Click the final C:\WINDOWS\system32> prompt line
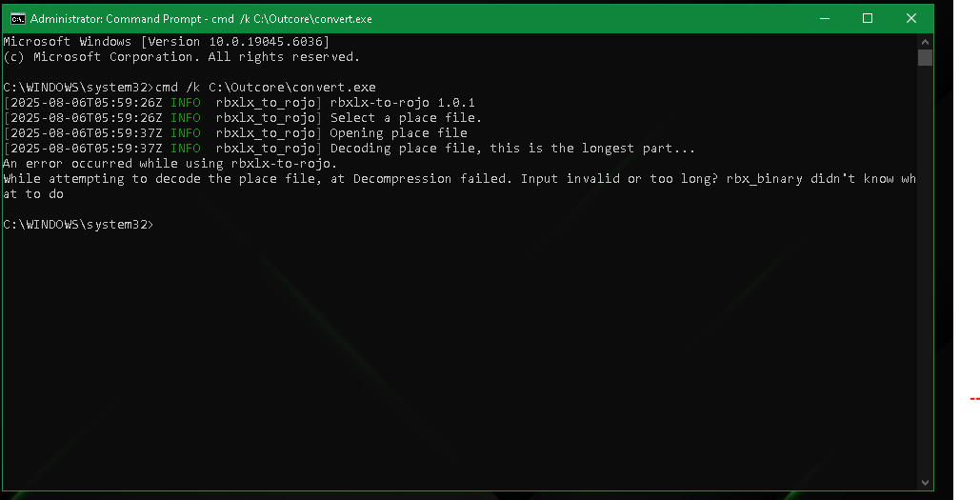Viewport: 980px width, 500px height. click(x=77, y=225)
